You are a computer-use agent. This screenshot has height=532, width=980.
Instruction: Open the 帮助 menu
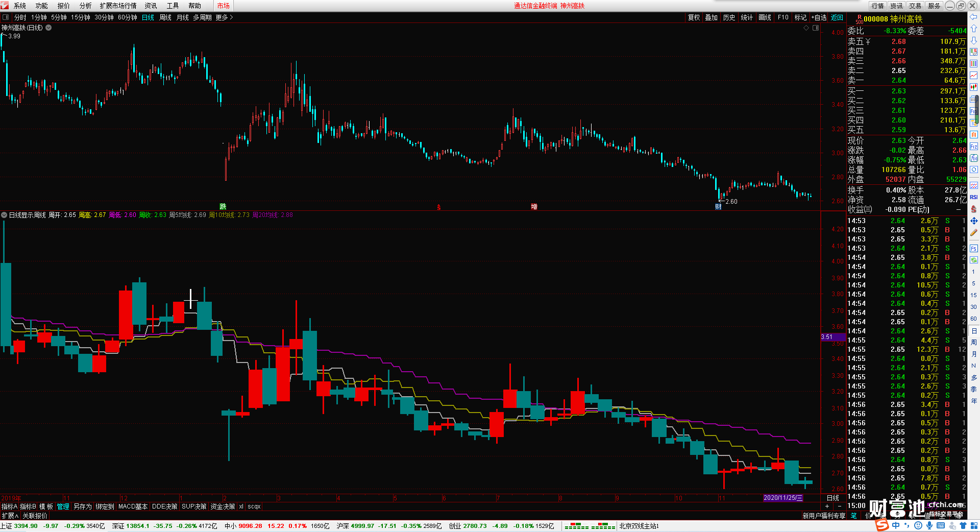pos(194,6)
